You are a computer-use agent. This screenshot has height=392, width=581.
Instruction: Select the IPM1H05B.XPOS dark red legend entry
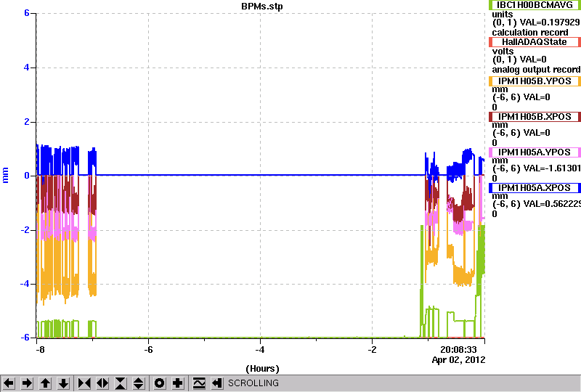[x=535, y=117]
